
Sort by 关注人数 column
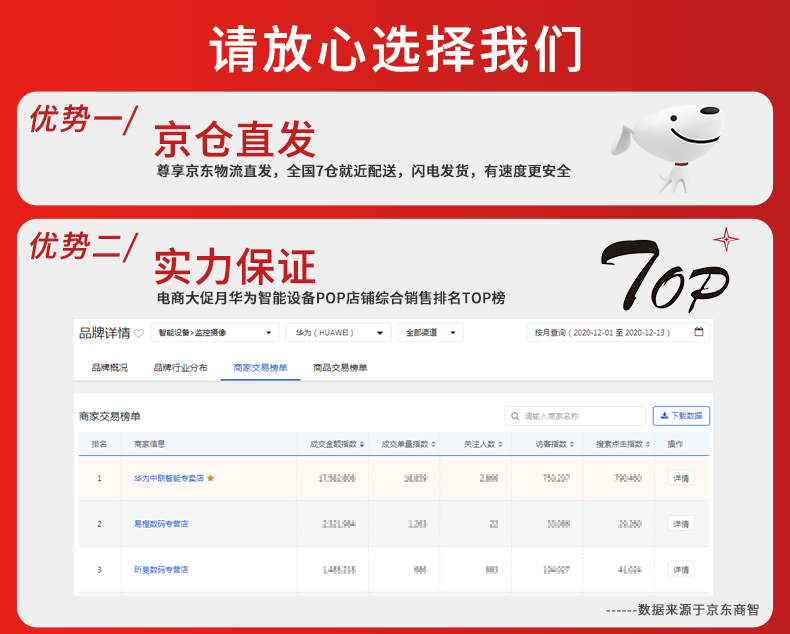(x=483, y=444)
